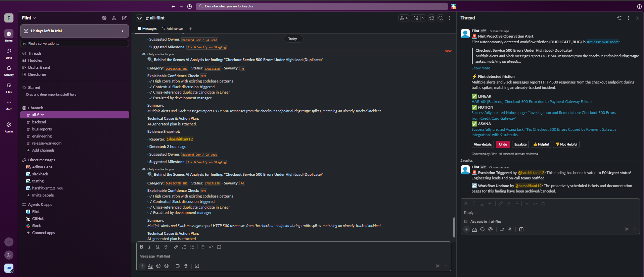
Task: Open the Today date jump dropdown
Action: [294, 39]
